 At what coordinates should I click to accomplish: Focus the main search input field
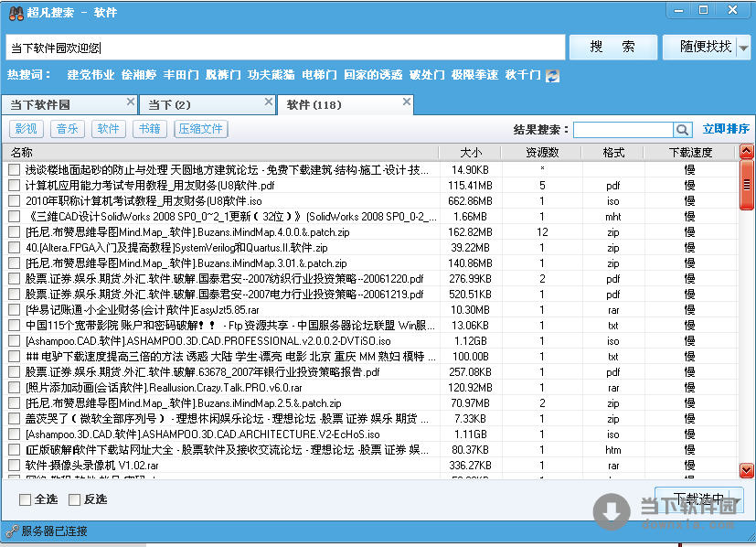click(x=285, y=48)
